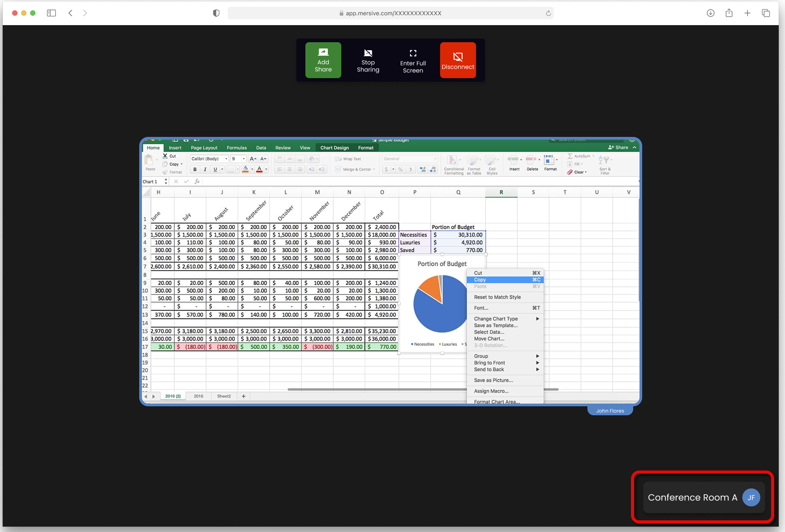The width and height of the screenshot is (785, 532).
Task: Click Stop Sharing in the control bar
Action: click(x=368, y=60)
